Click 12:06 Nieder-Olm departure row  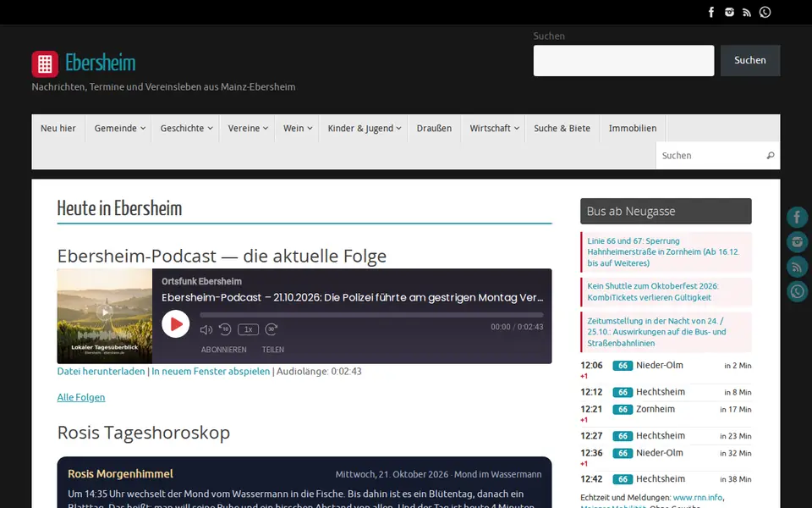point(666,369)
